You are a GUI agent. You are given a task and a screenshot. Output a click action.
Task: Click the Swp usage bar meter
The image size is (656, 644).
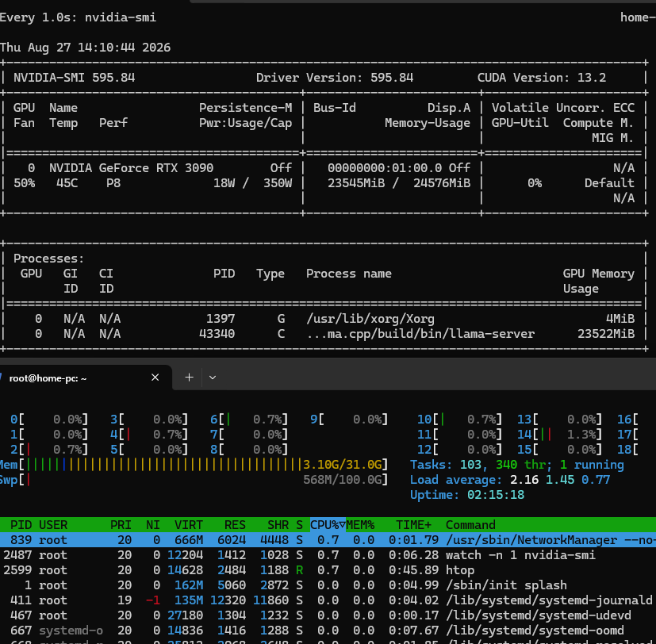click(194, 479)
